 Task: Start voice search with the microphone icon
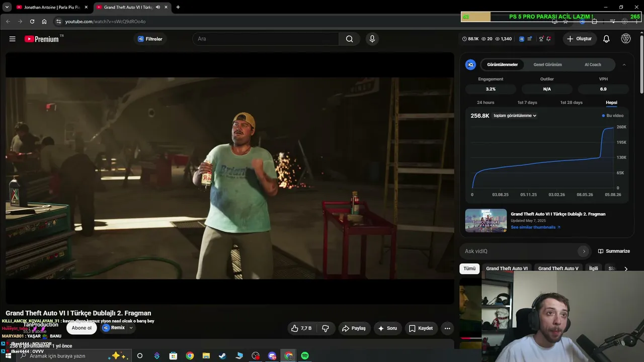point(372,39)
